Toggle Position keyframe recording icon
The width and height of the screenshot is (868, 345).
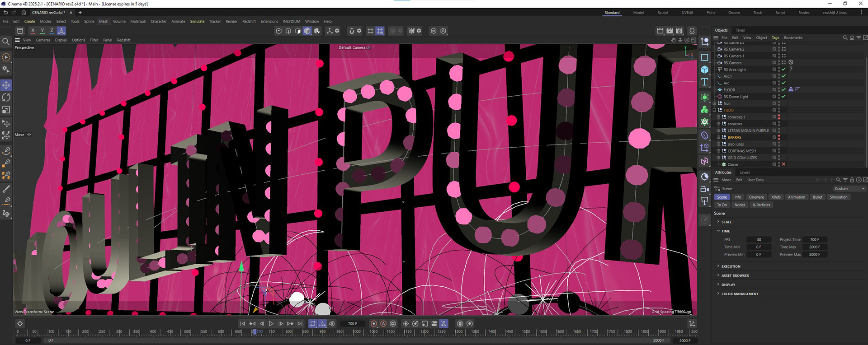click(406, 324)
